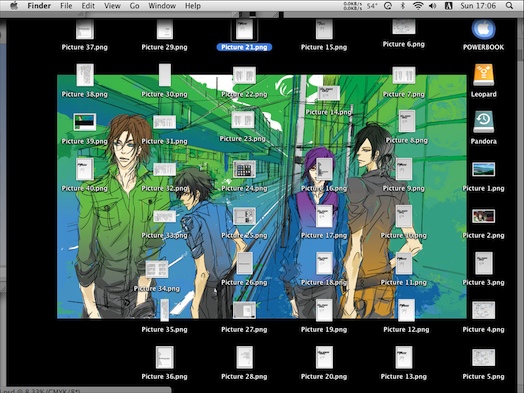This screenshot has width=524, height=393.
Task: Open the Finder menu
Action: [39, 6]
